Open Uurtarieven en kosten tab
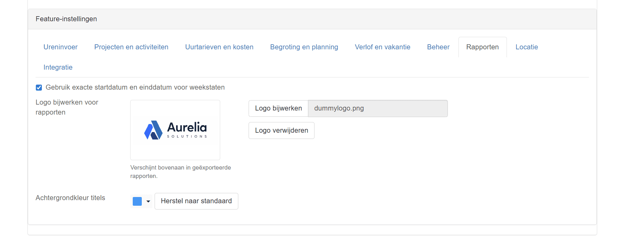The image size is (644, 251). pyautogui.click(x=219, y=47)
